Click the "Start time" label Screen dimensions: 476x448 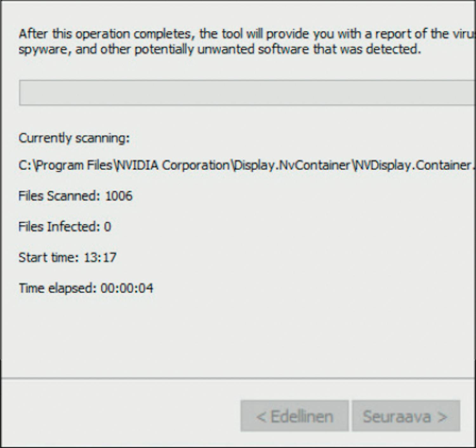tap(48, 257)
